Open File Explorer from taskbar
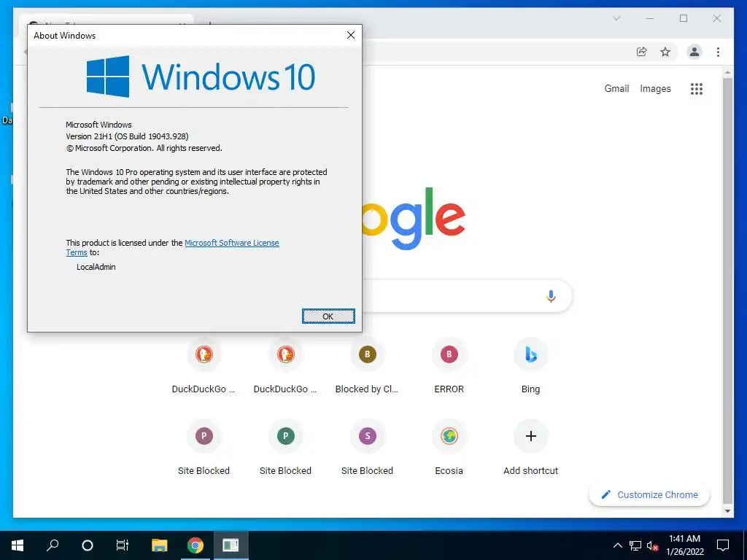 click(160, 545)
